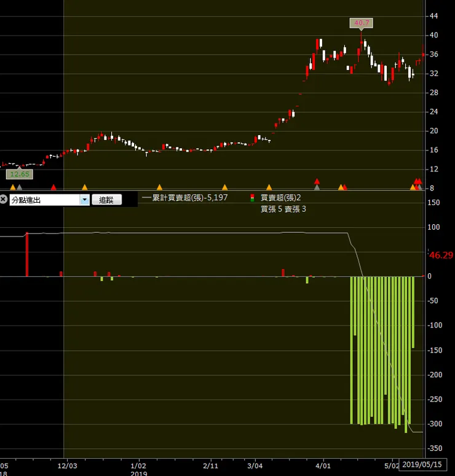455x476 pixels.
Task: Click the gray triangle marker beneath the 12.65 label
Action: (x=20, y=187)
